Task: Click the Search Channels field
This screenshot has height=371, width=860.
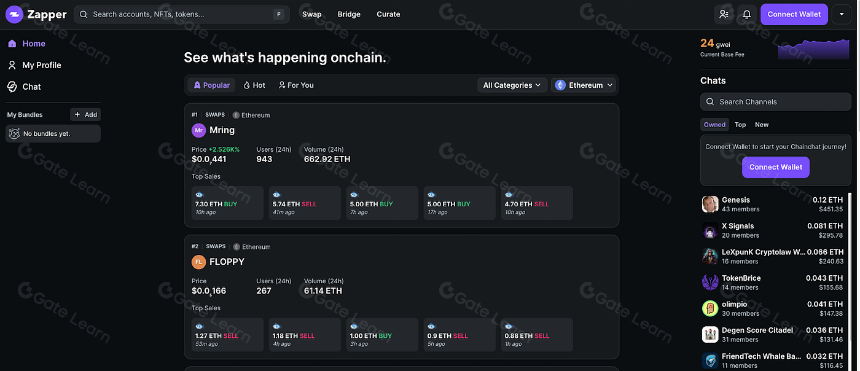Action: point(776,102)
